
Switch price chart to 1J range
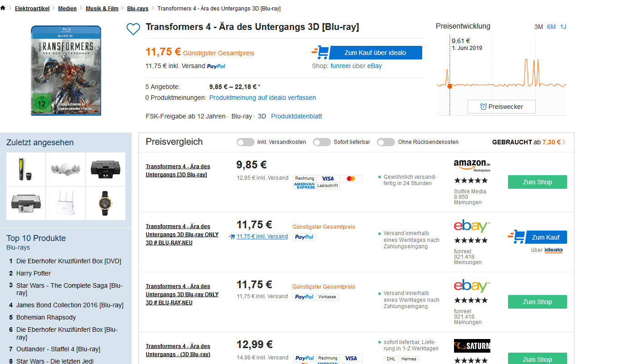563,27
